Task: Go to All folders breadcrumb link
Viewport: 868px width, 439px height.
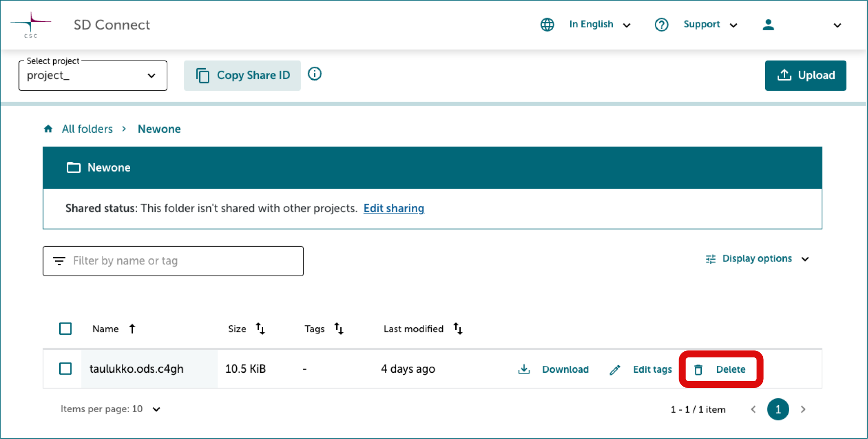Action: point(87,129)
